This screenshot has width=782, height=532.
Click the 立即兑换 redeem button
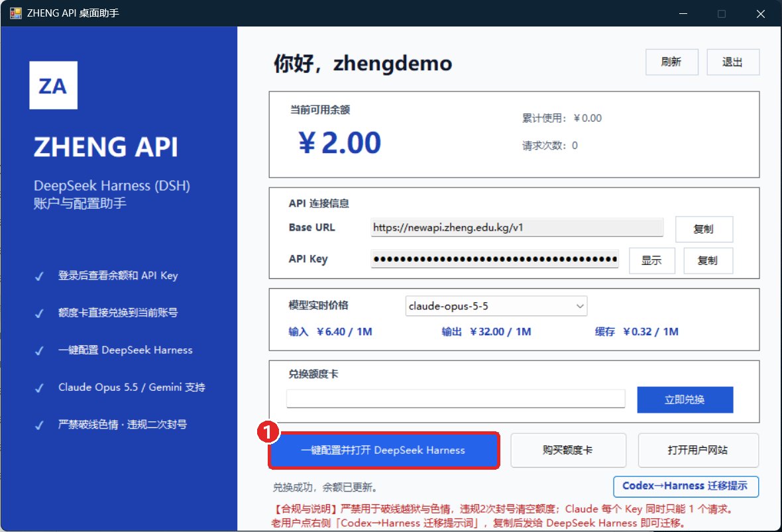tap(685, 399)
